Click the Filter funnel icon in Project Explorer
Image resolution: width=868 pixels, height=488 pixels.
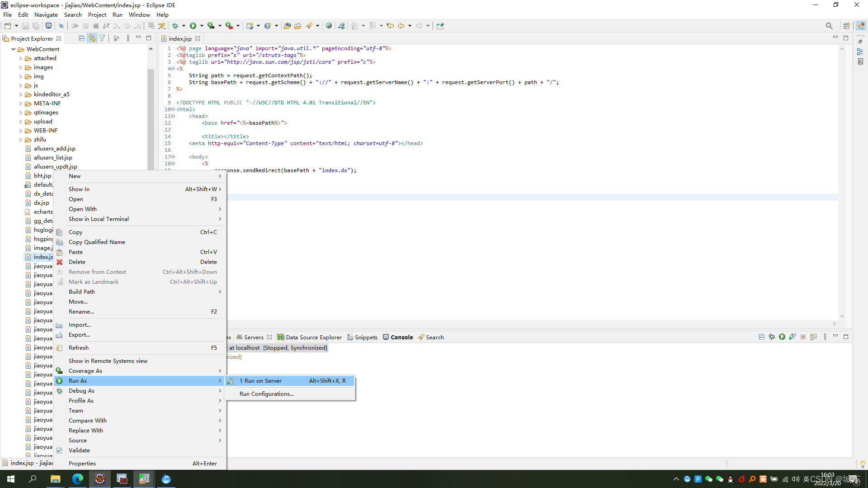point(102,38)
